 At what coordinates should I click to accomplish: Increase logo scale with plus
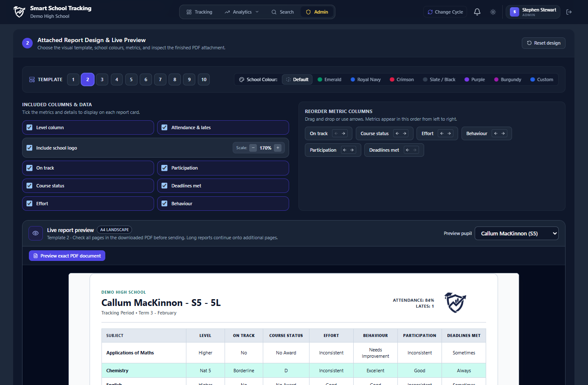pos(278,148)
